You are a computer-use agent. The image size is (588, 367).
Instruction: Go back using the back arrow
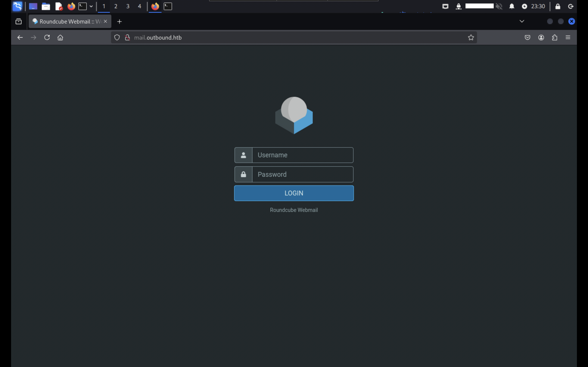point(20,37)
